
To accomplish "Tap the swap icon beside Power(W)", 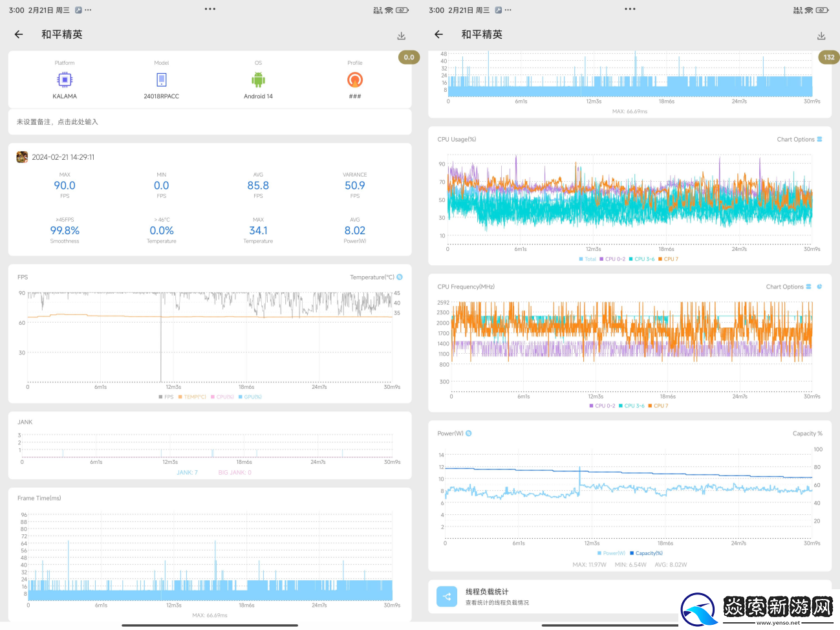I will [469, 433].
